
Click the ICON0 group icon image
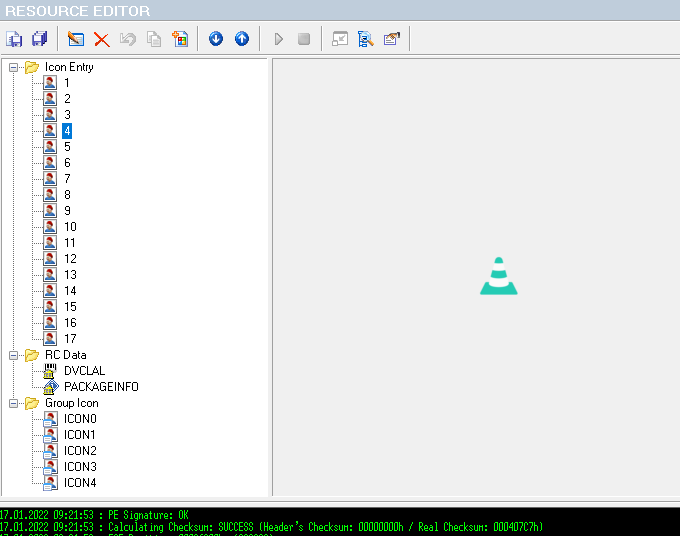[x=50, y=419]
